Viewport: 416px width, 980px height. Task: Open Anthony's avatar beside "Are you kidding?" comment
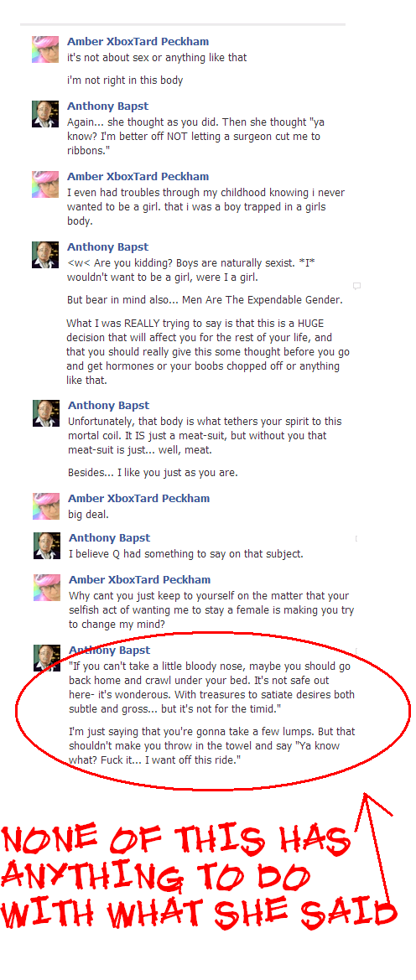(45, 255)
